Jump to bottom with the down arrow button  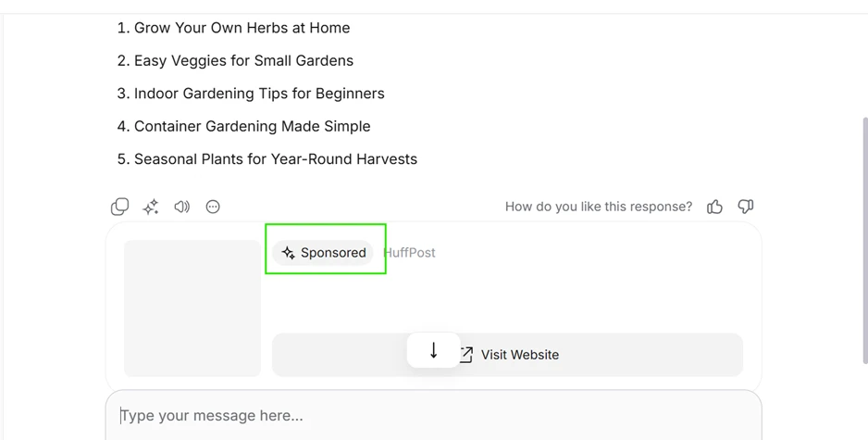point(433,350)
